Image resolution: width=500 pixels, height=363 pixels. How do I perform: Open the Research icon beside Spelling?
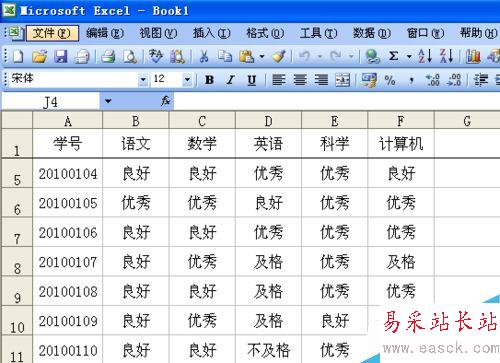(177, 56)
